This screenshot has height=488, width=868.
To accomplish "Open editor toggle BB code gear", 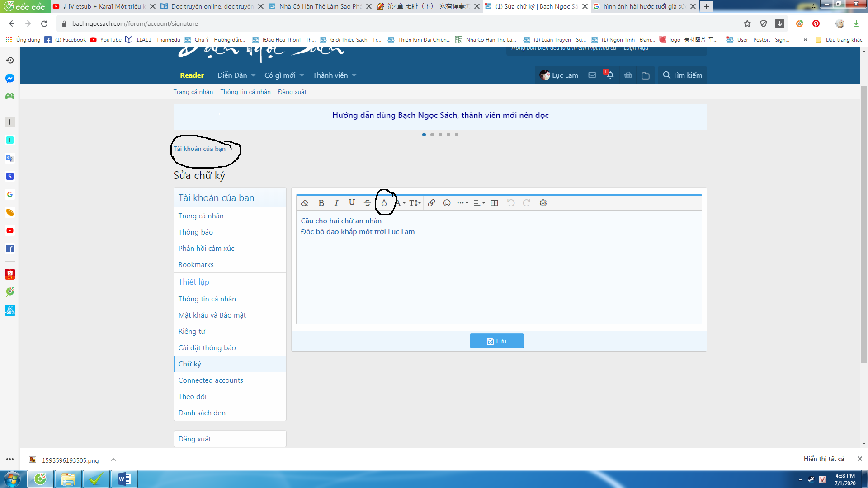I will [x=543, y=203].
